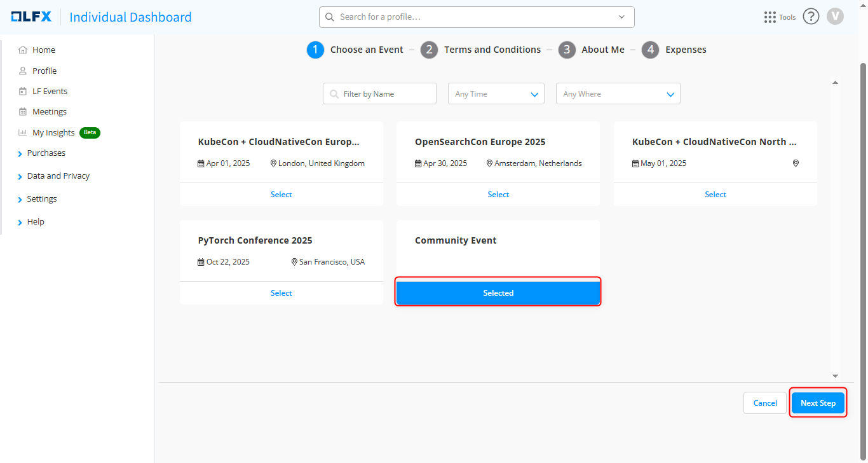Open the Any Where location dropdown
This screenshot has height=463, width=868.
[x=618, y=94]
